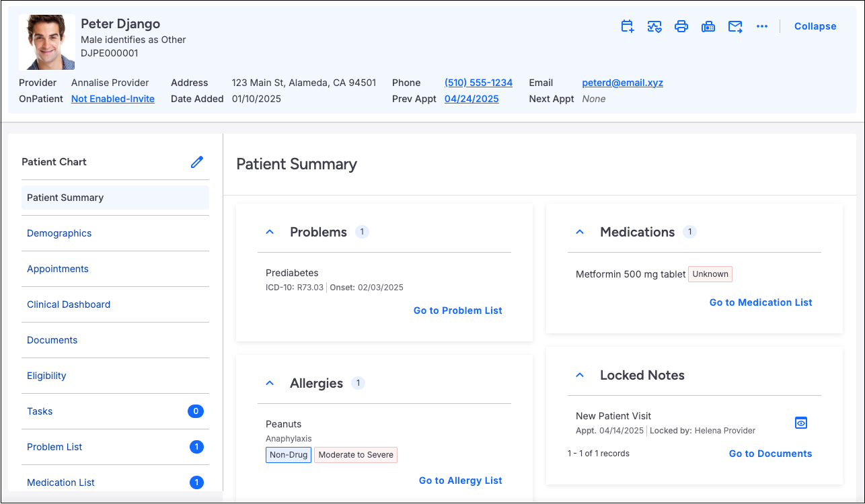Click the ICD-10: R73.03 code text
Viewport: 865px width, 504px height.
click(295, 288)
